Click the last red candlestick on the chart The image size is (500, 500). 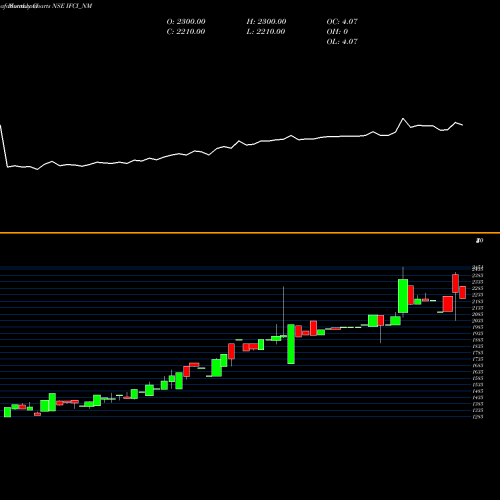462,292
